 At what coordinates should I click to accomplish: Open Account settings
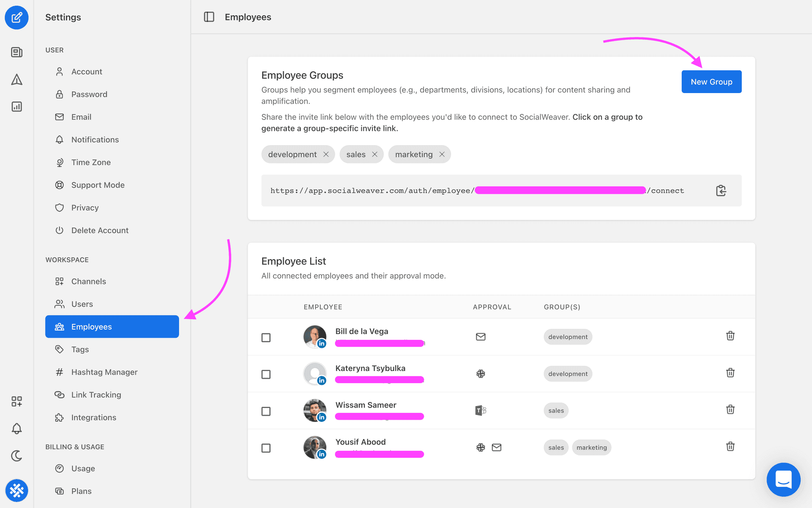coord(112,72)
